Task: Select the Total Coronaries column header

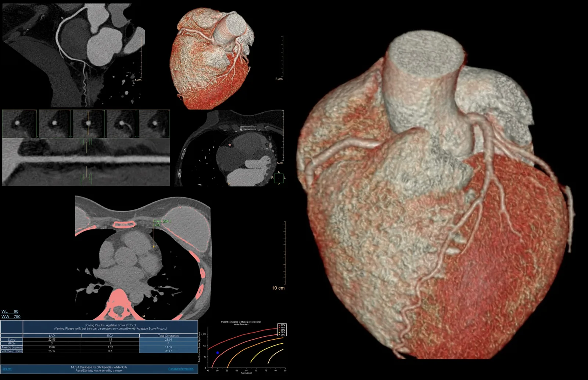Action: click(x=168, y=336)
